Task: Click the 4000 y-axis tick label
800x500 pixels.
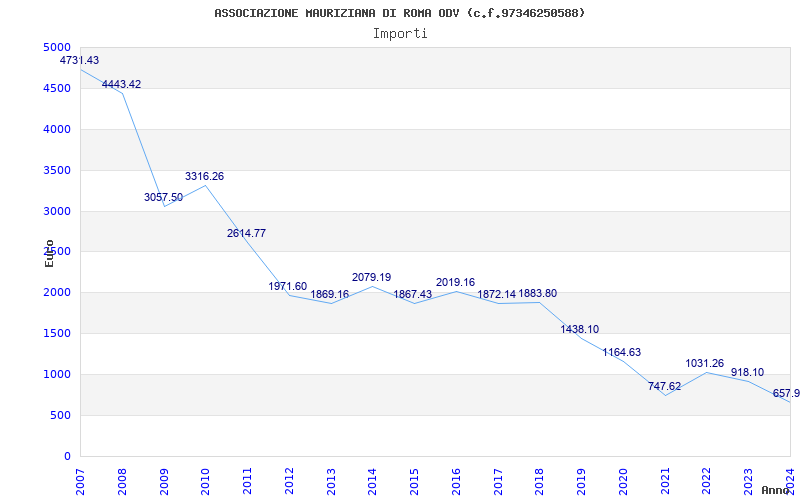Action: point(57,129)
